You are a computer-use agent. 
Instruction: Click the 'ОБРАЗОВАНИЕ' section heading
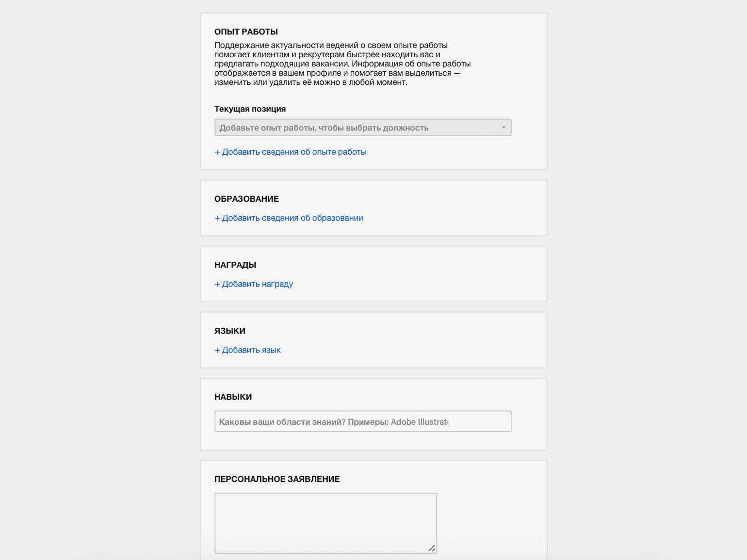pyautogui.click(x=246, y=199)
